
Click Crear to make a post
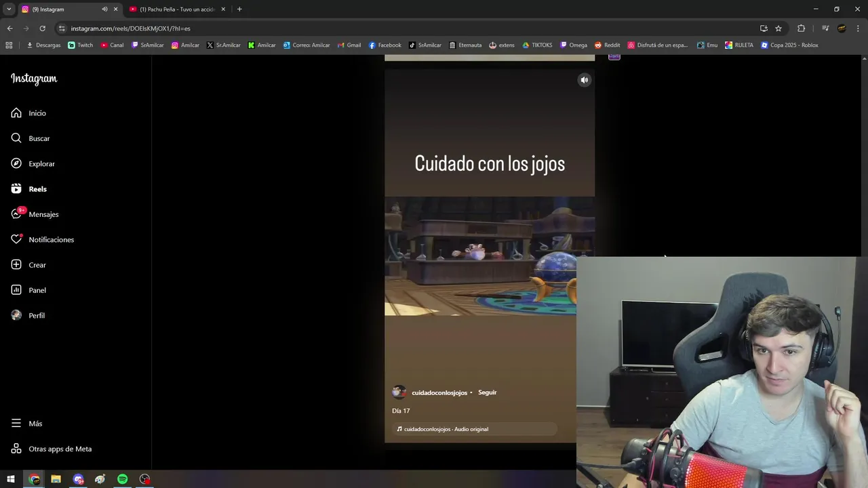29,265
